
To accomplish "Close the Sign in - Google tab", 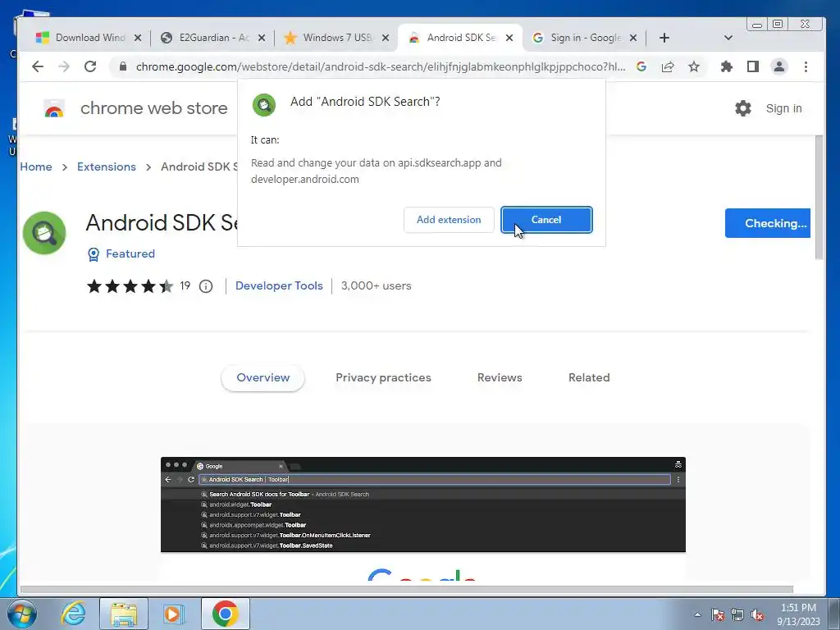I will (633, 38).
